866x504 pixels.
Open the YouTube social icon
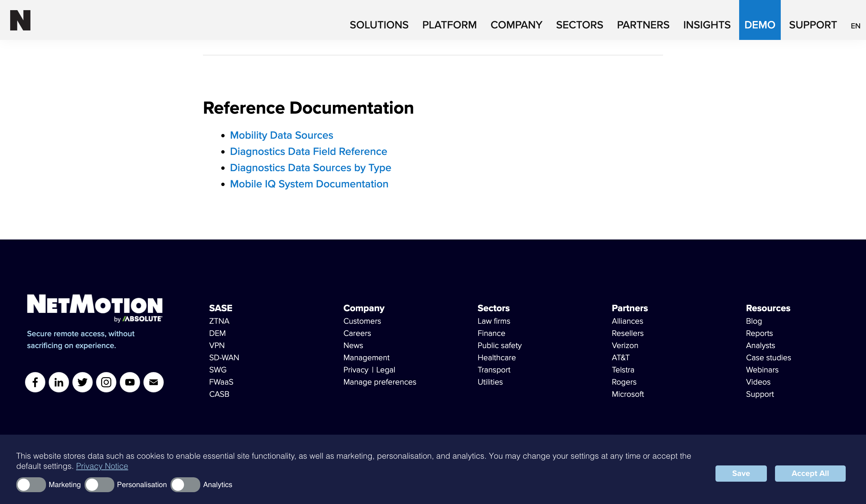130,382
